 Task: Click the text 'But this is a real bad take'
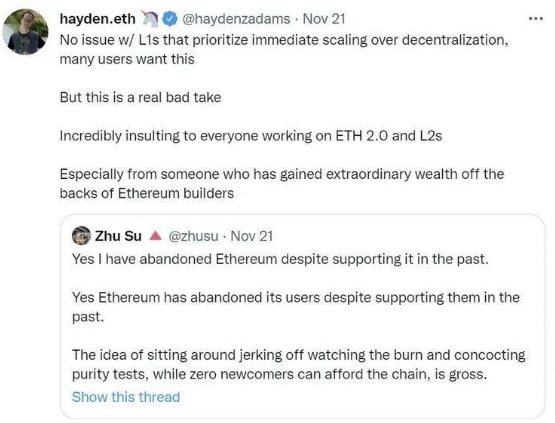pos(141,97)
